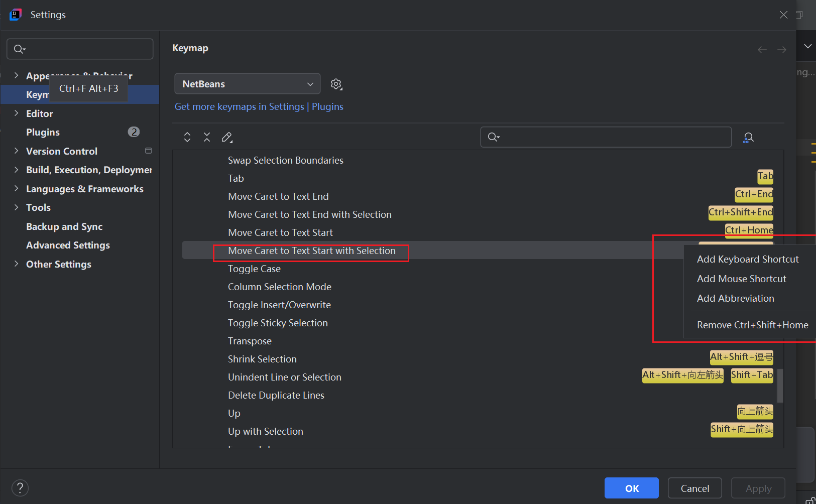816x504 pixels.
Task: Click the Find Actions by Shortcut icon
Action: tap(748, 137)
